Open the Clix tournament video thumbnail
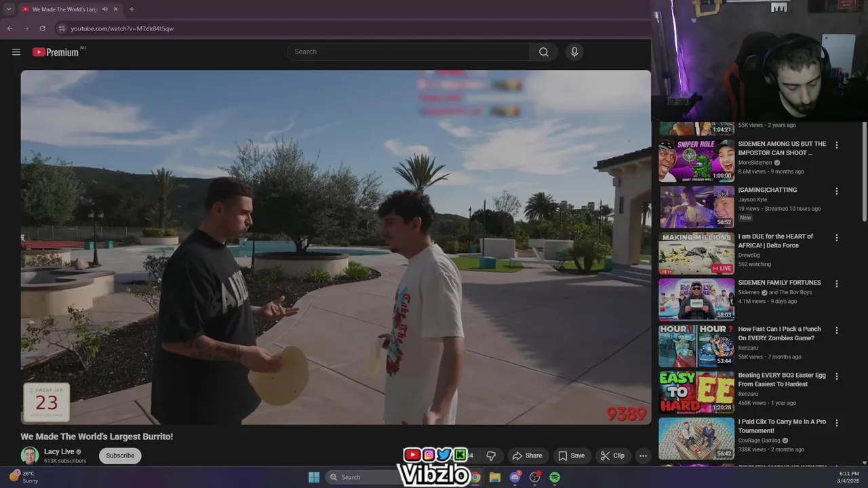868x488 pixels. pyautogui.click(x=696, y=439)
